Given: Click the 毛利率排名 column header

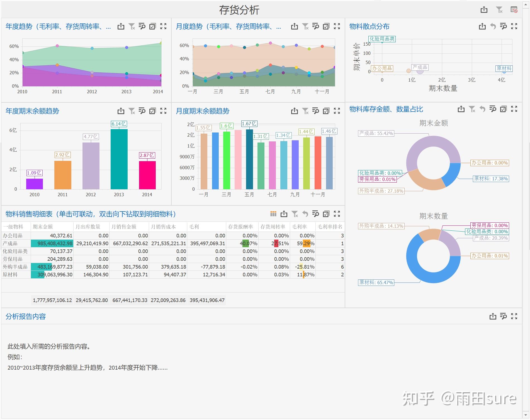Looking at the screenshot, I should 330,227.
